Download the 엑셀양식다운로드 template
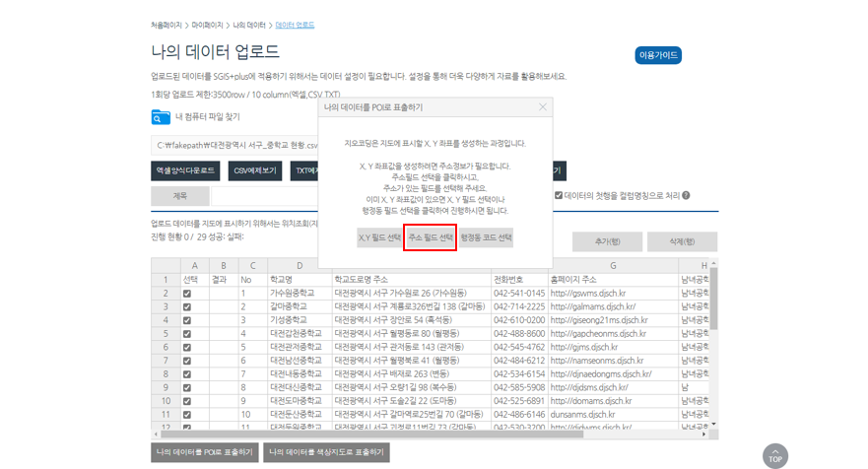868x469 pixels. tap(185, 170)
